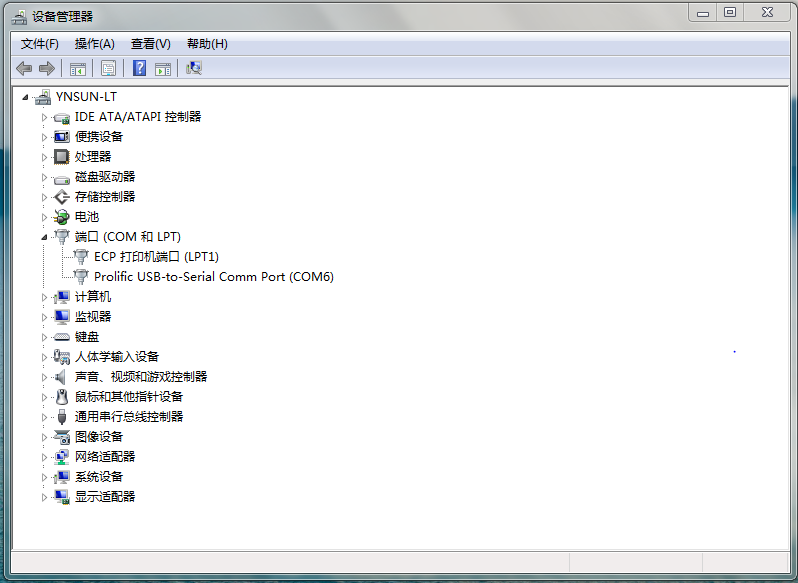
Task: Expand the IDE ATA/ATAPI 控制器 node
Action: [x=44, y=118]
